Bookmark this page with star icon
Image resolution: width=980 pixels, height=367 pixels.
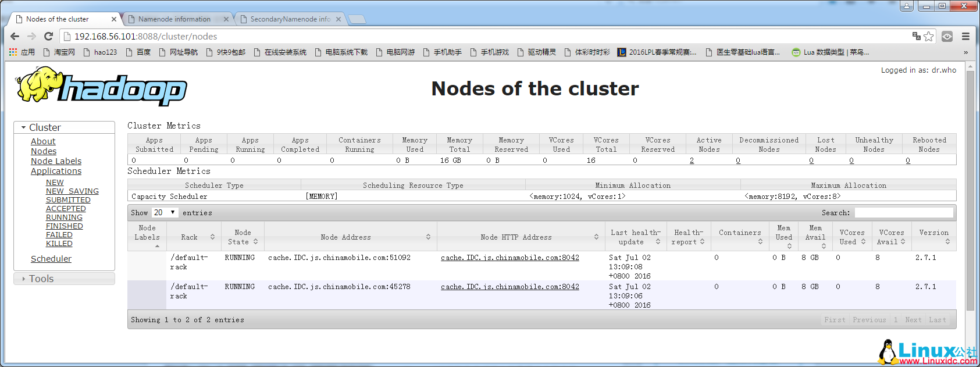coord(929,36)
